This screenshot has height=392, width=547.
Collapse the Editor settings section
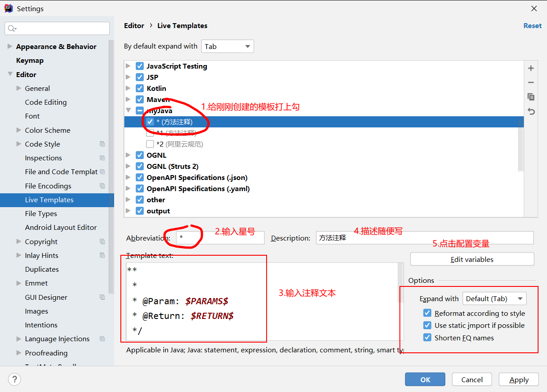[x=10, y=74]
